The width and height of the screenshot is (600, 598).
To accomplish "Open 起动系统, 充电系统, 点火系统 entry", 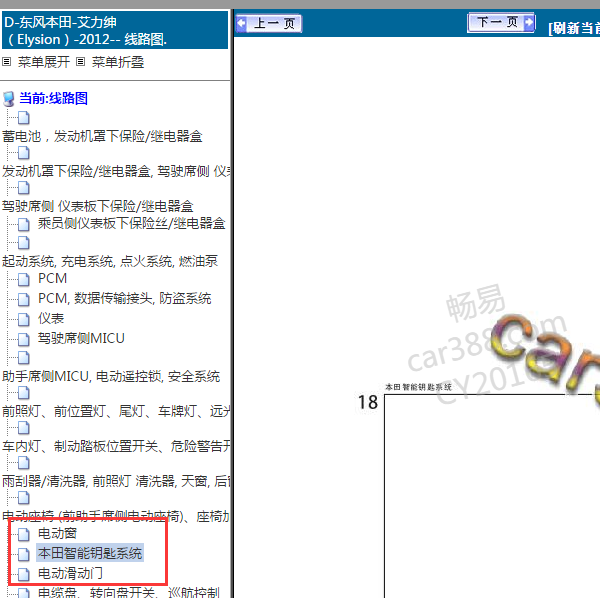I will coord(110,261).
